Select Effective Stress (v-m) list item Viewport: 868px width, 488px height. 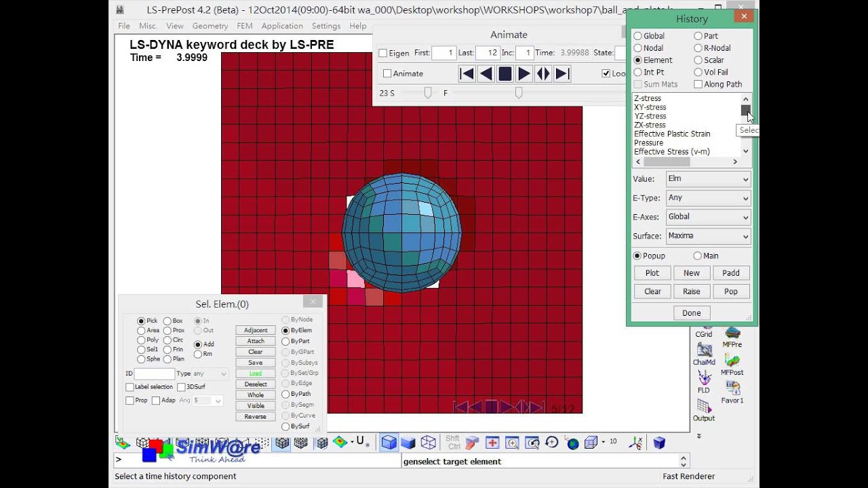point(672,152)
